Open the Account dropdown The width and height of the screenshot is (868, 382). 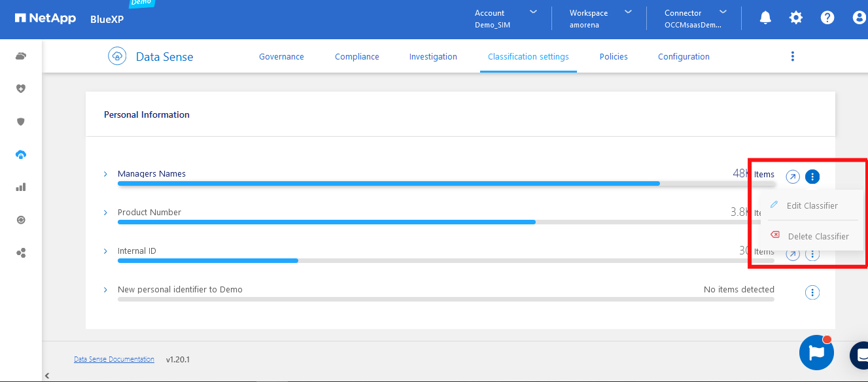(x=506, y=18)
